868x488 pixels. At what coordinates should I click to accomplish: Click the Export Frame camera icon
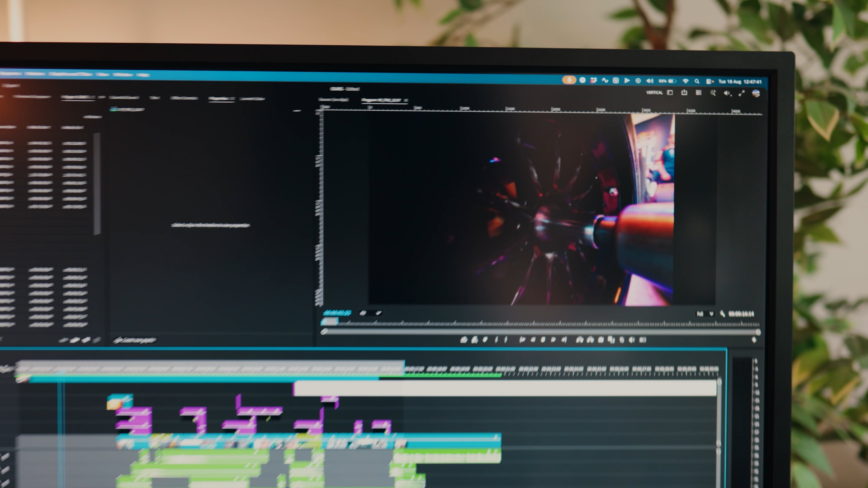pos(601,340)
